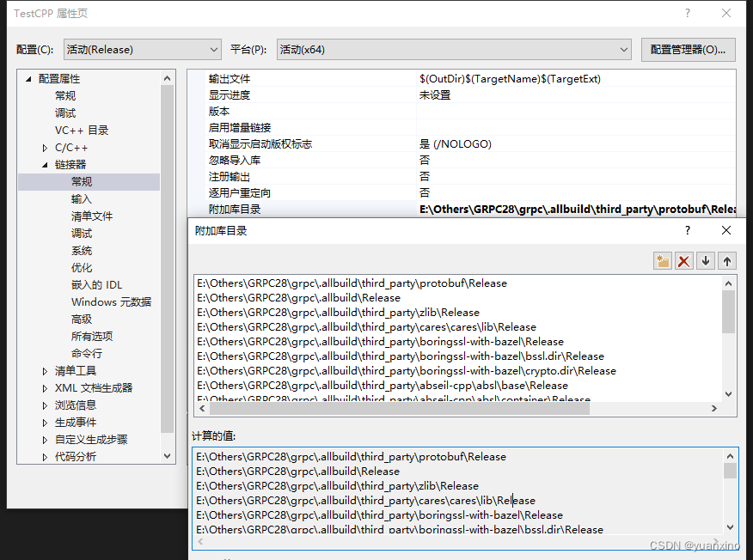Add a new library directory line
The image size is (753, 560).
coord(662,260)
